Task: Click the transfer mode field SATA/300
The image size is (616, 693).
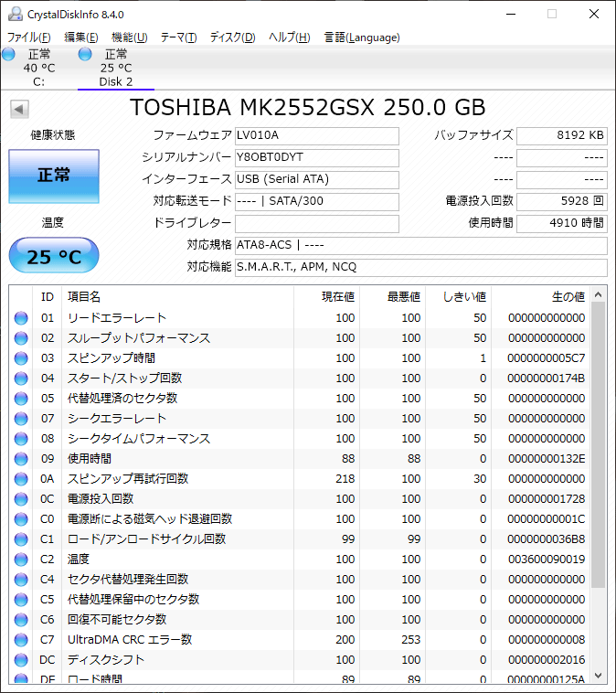Action: tap(317, 201)
